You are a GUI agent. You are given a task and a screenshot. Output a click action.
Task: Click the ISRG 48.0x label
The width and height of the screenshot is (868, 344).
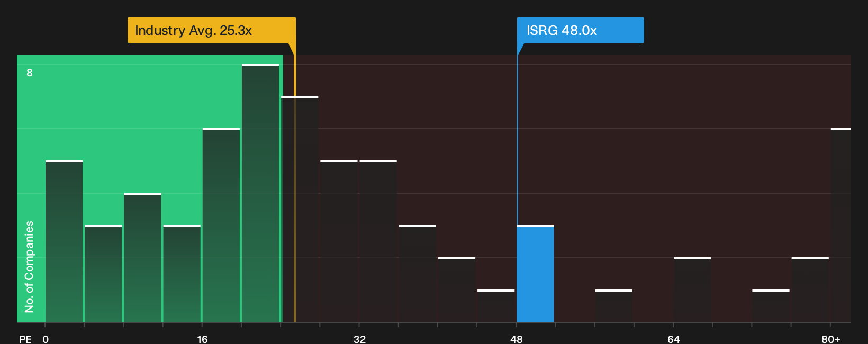(580, 30)
